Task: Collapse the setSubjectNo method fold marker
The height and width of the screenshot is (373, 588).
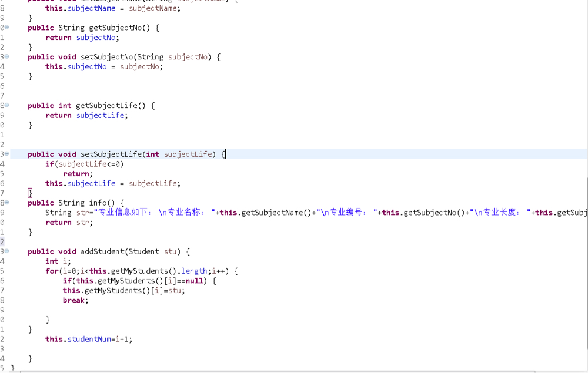Action: point(6,56)
